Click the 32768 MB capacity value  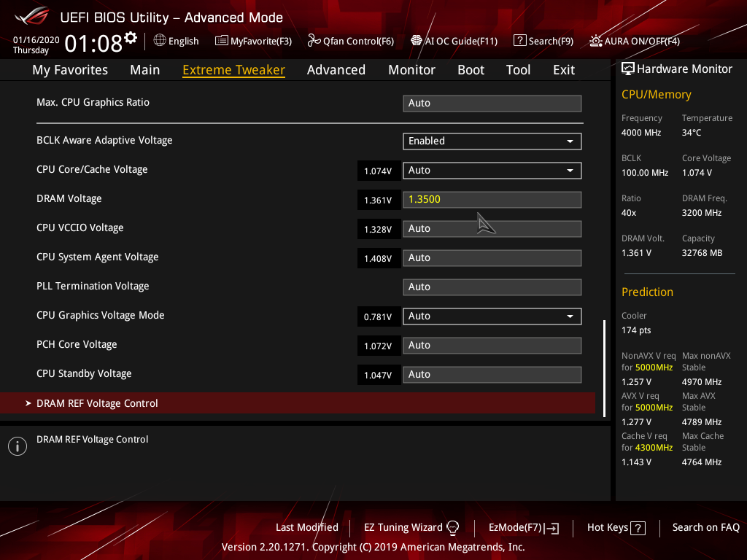point(702,253)
